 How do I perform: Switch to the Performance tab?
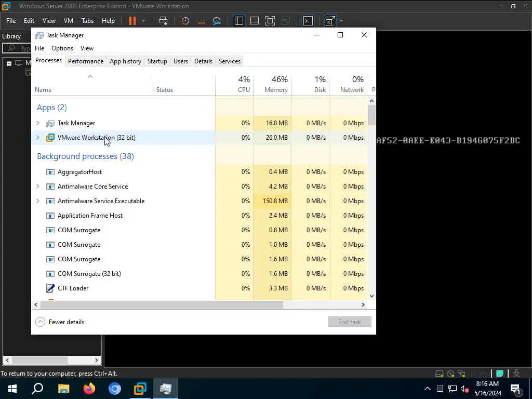click(86, 61)
